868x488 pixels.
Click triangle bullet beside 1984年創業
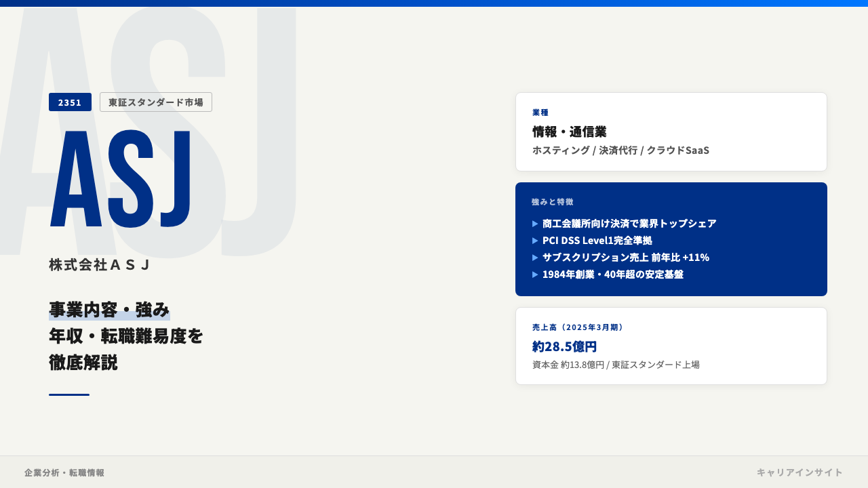[535, 274]
